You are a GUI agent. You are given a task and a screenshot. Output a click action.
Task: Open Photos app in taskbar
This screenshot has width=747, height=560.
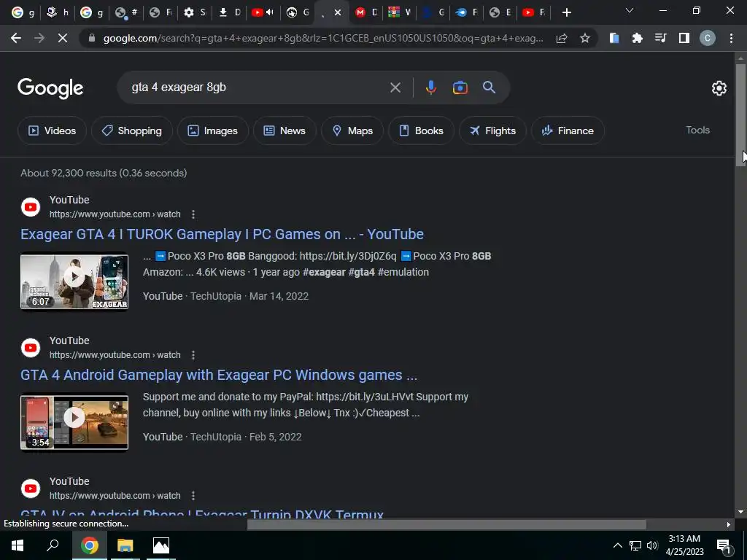[x=161, y=545]
